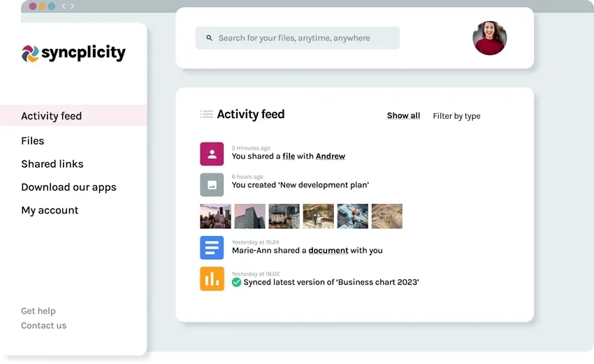This screenshot has height=364, width=594.
Task: Click the magnifier search icon
Action: point(209,38)
